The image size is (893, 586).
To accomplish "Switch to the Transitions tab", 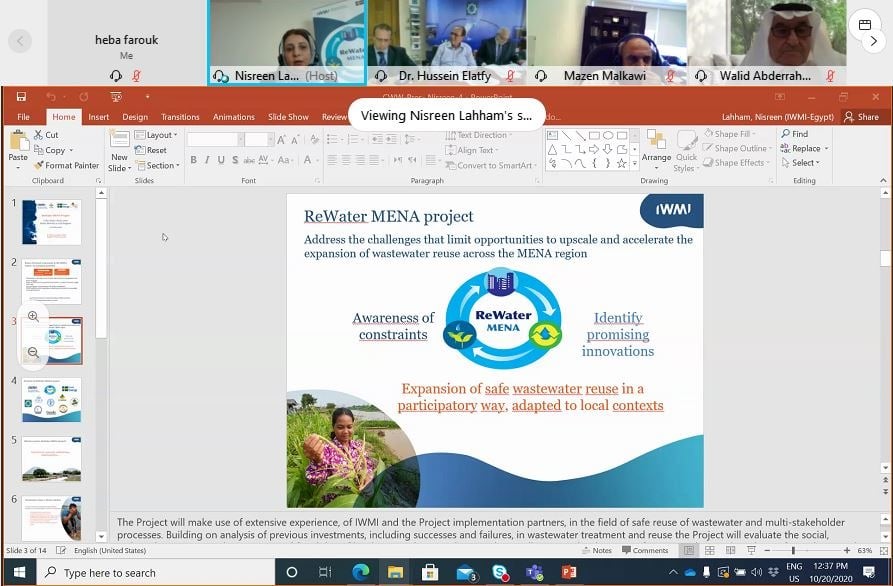I will pyautogui.click(x=180, y=117).
